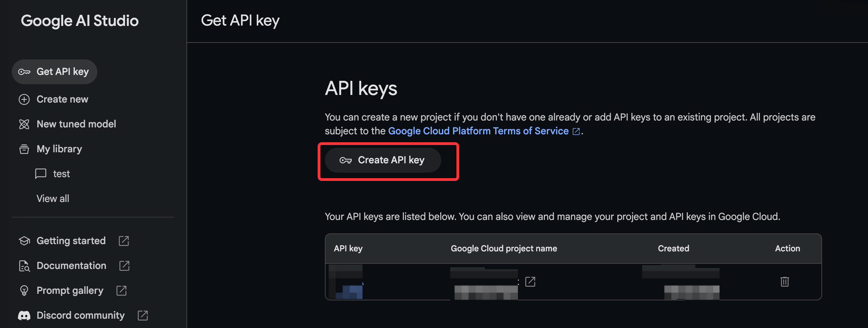This screenshot has width=868, height=328.
Task: Click the Discord logo icon in sidebar
Action: tap(24, 316)
